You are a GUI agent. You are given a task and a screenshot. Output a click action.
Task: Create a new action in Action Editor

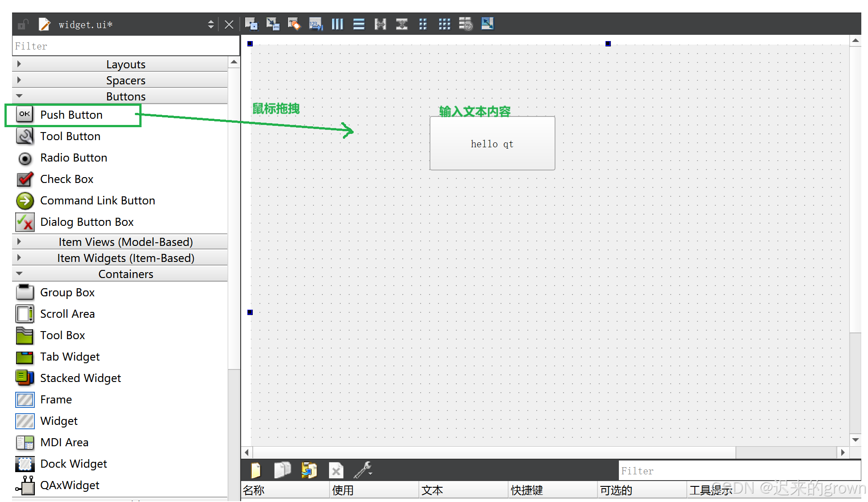click(x=255, y=470)
